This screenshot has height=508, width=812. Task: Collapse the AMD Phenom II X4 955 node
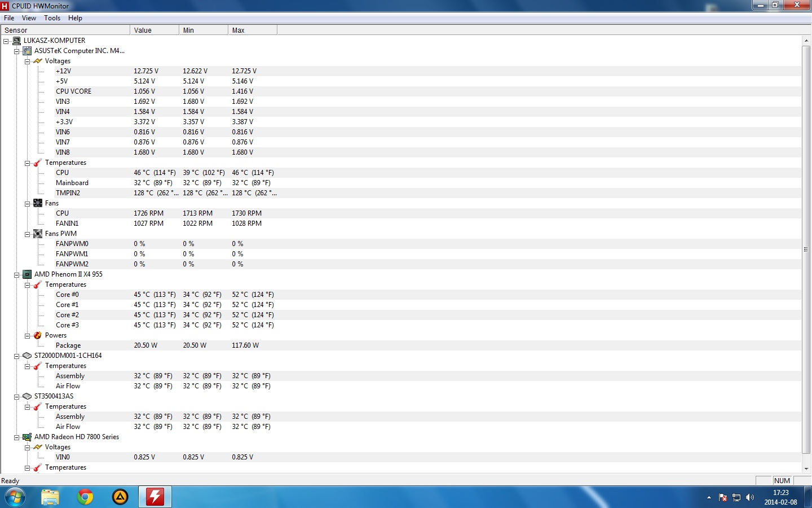point(17,275)
